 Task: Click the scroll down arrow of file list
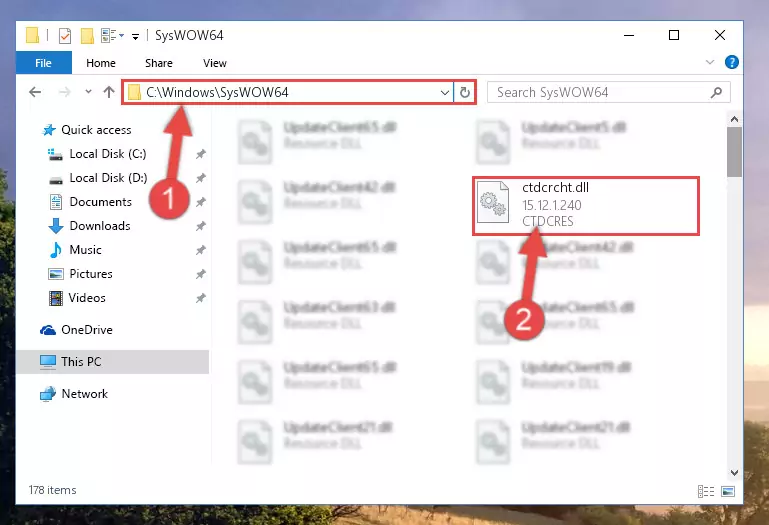[x=734, y=473]
